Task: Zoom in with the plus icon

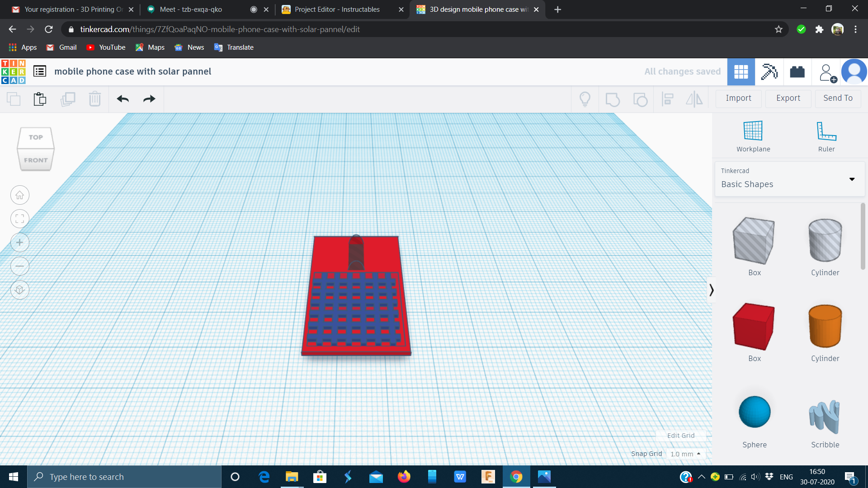Action: click(x=20, y=243)
